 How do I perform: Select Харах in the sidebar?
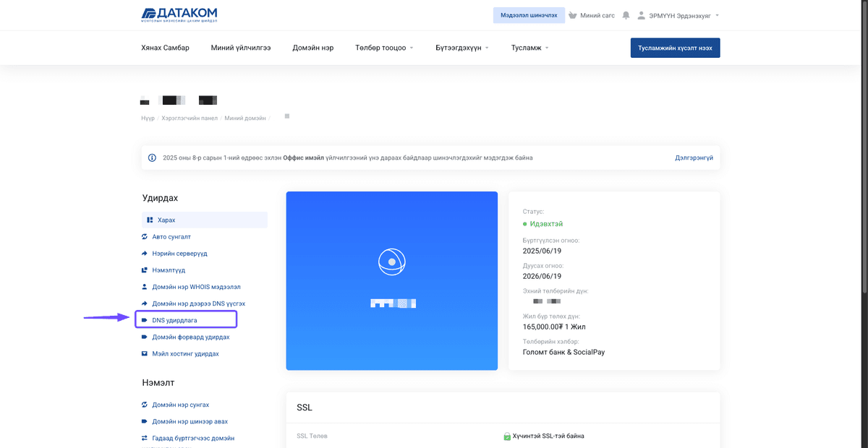[204, 220]
